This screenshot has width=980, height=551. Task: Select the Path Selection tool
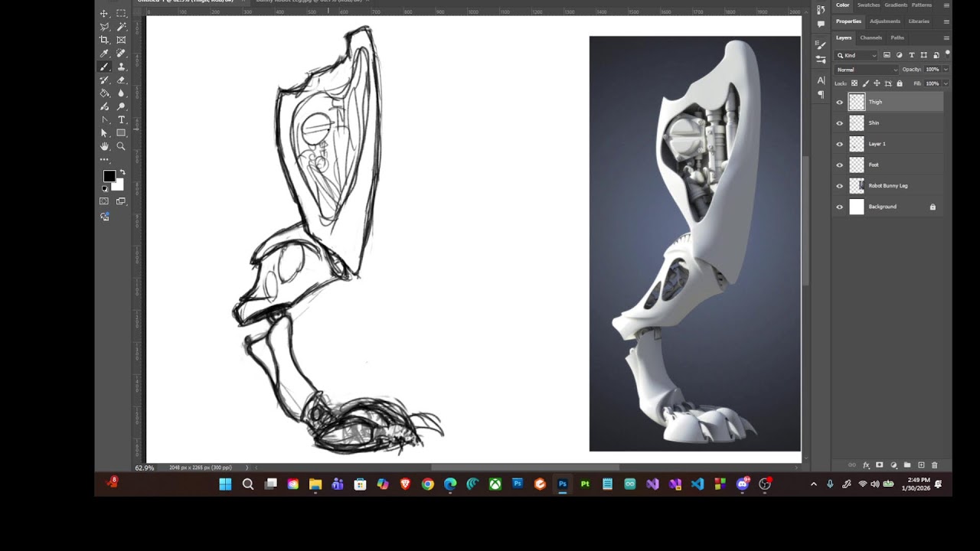[x=104, y=133]
